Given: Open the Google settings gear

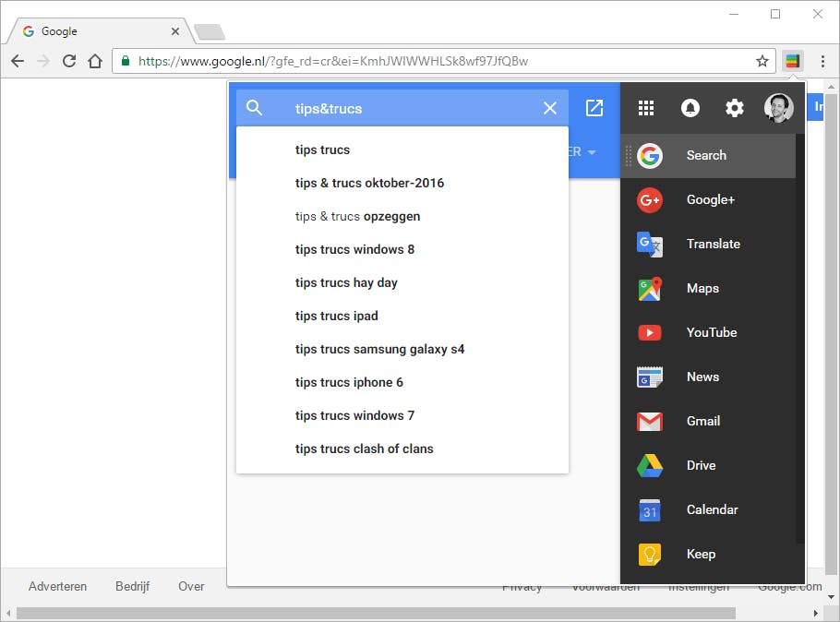Looking at the screenshot, I should click(734, 108).
